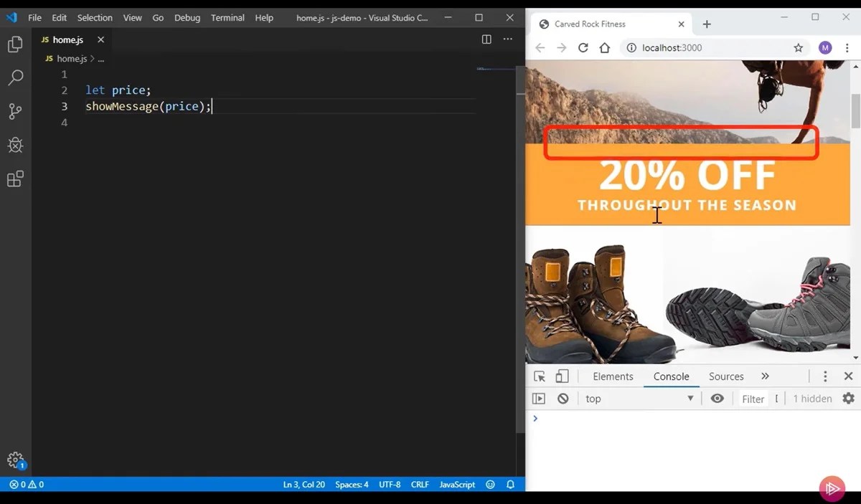Select the inspect element tool in DevTools
The height and width of the screenshot is (504, 861).
pyautogui.click(x=540, y=376)
